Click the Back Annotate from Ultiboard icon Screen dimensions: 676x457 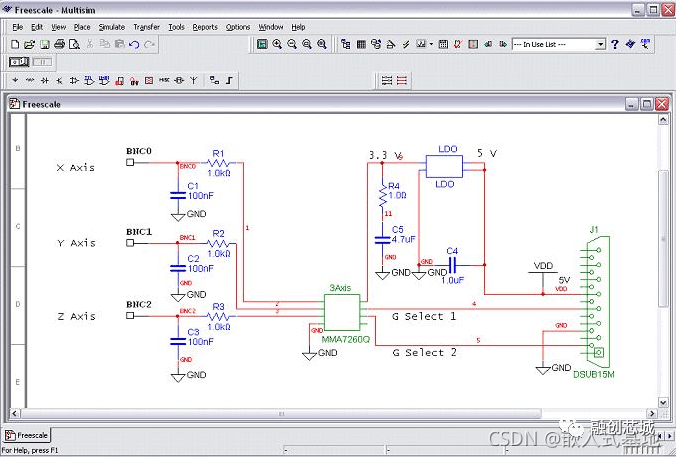[x=488, y=44]
